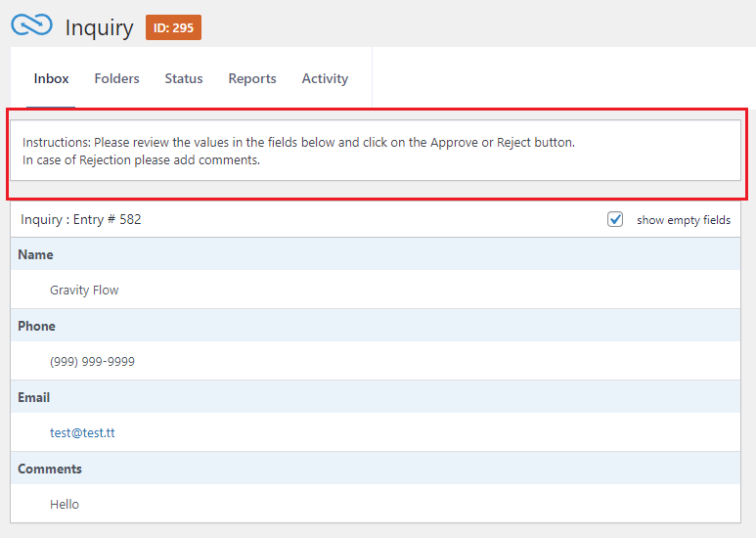Open the test@test.tt email link
756x538 pixels.
[x=82, y=432]
